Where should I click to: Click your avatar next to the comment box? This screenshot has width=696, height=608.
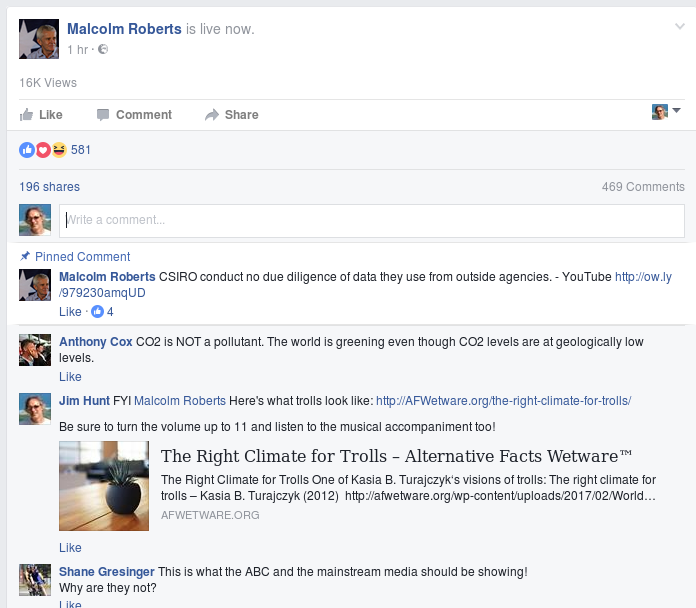coord(35,220)
